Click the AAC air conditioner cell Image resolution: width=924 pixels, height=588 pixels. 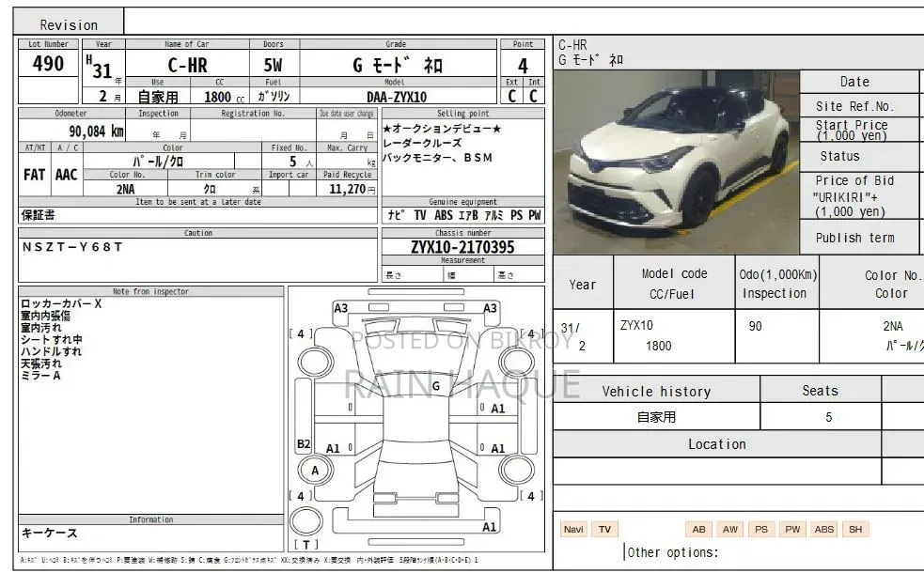tap(67, 174)
